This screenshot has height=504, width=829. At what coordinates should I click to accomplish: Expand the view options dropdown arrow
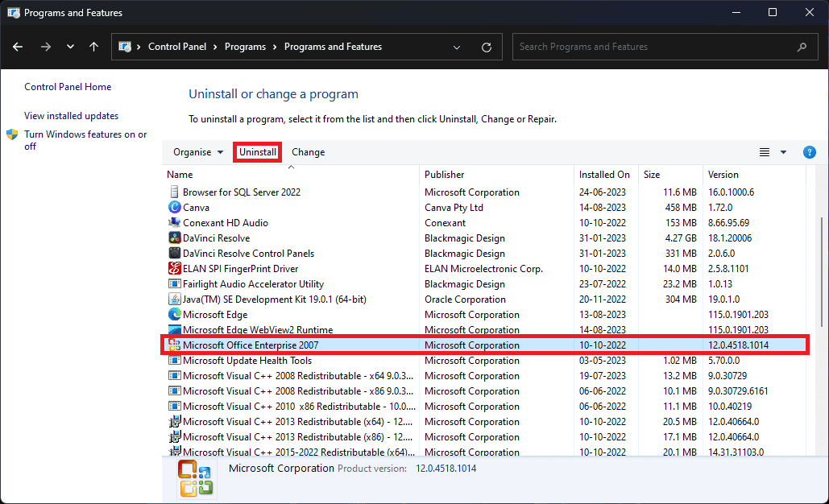coord(783,152)
